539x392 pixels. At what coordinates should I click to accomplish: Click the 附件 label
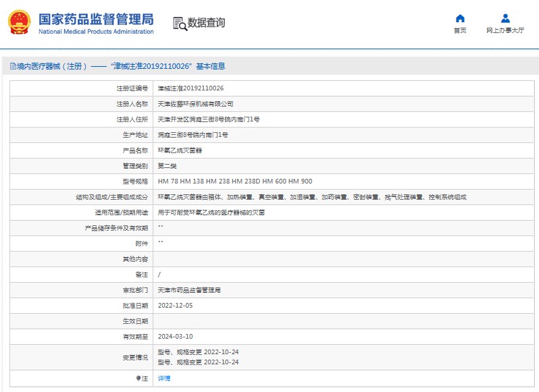pyautogui.click(x=142, y=244)
